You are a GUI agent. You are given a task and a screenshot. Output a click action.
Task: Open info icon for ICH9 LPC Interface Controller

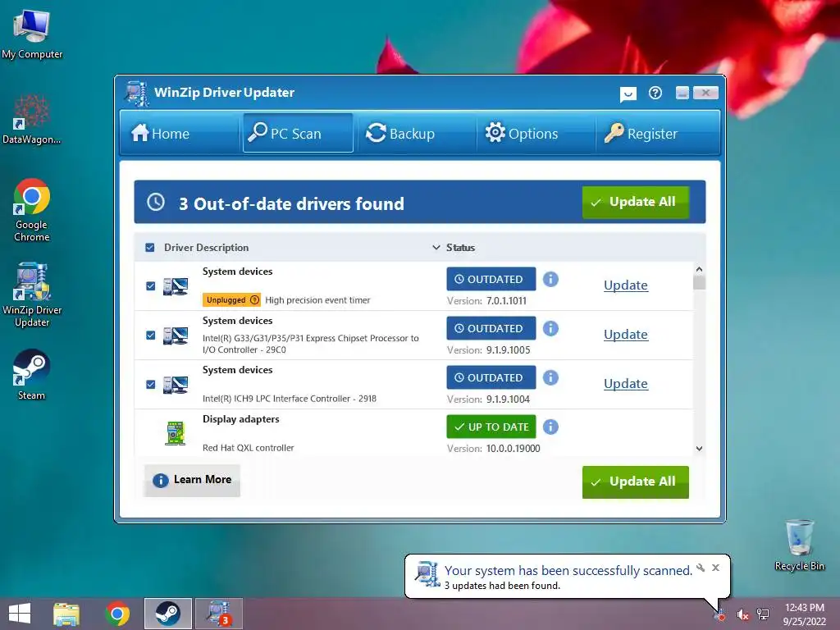[x=550, y=377]
